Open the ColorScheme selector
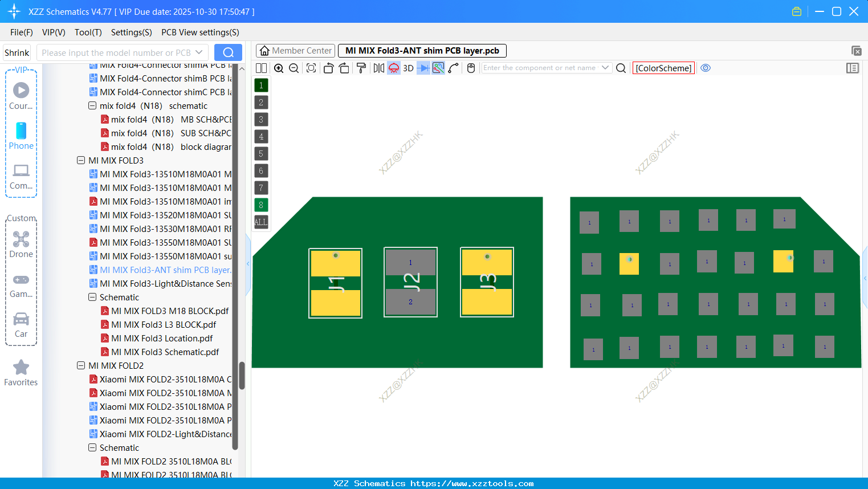The image size is (868, 489). click(663, 68)
